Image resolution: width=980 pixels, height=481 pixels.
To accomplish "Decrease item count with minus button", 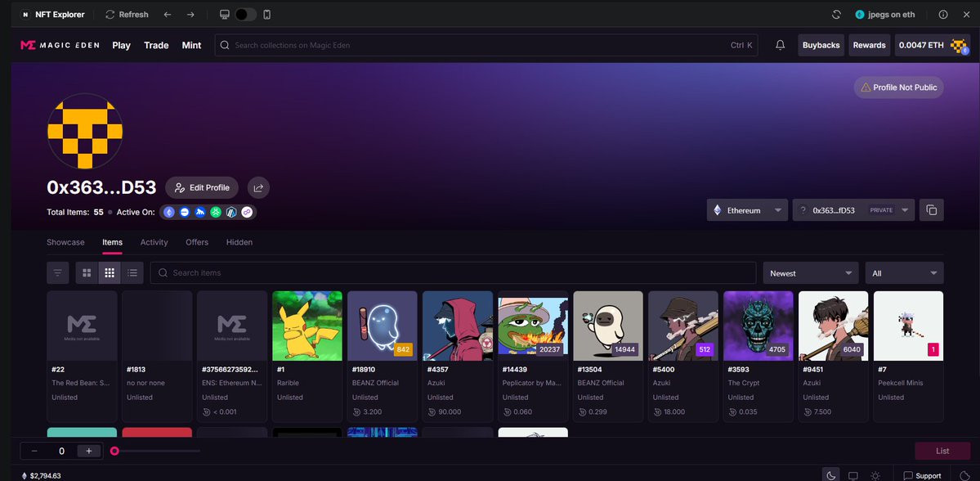I will (34, 451).
